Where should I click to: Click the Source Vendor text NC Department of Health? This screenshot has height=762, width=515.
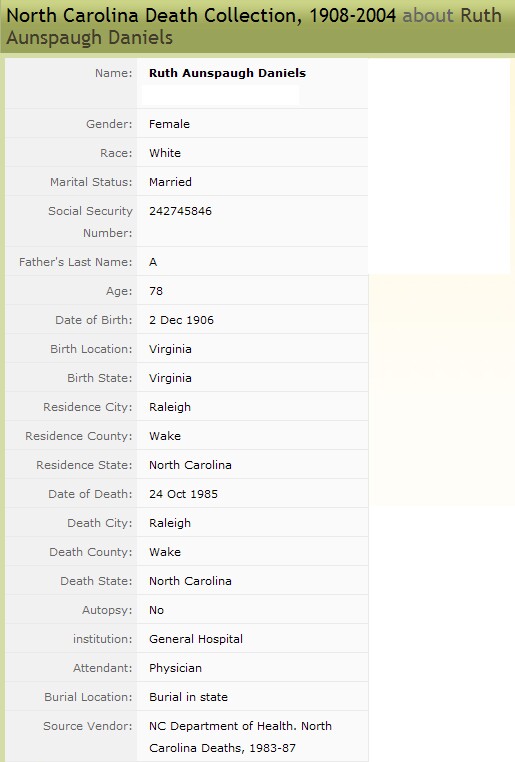click(x=223, y=726)
